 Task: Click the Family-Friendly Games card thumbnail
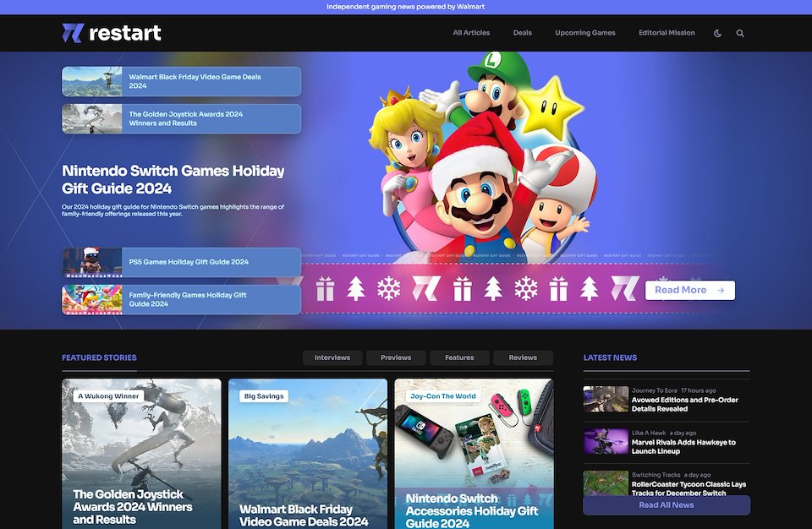tap(91, 299)
